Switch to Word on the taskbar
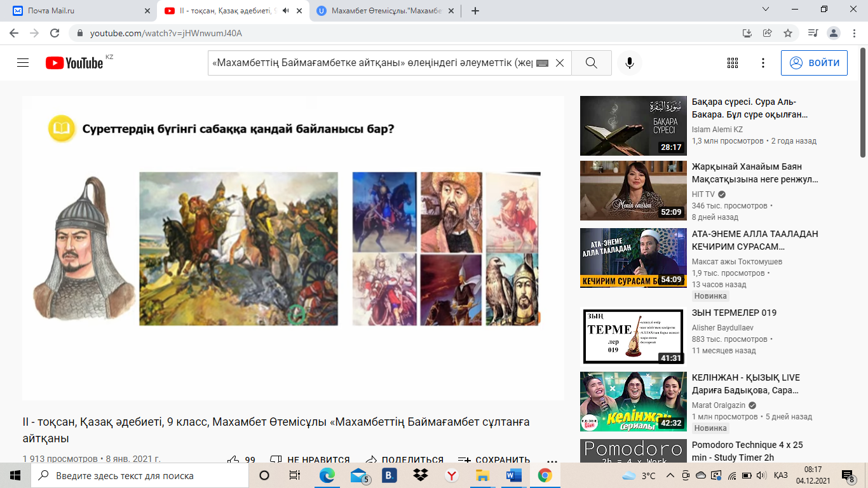Viewport: 868px width, 488px height. 513,475
